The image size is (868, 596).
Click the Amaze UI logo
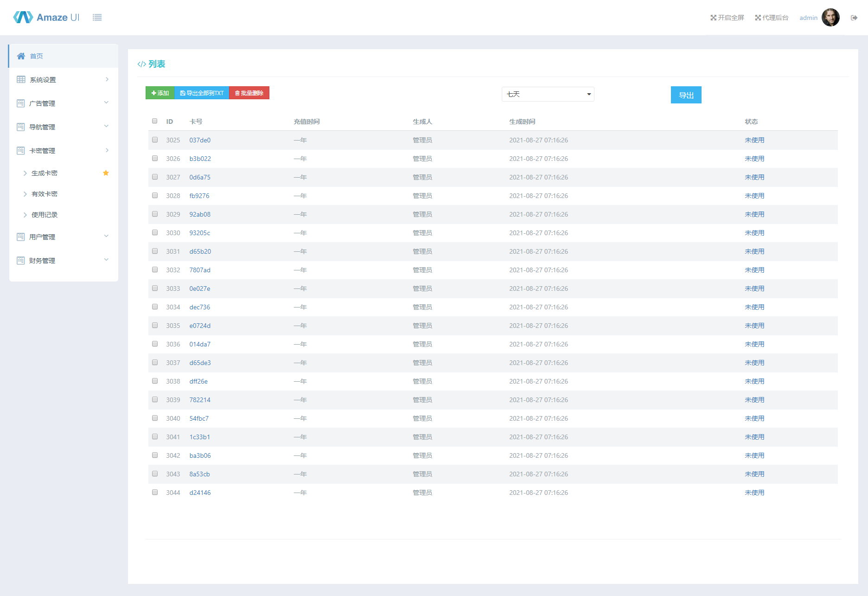(x=46, y=18)
